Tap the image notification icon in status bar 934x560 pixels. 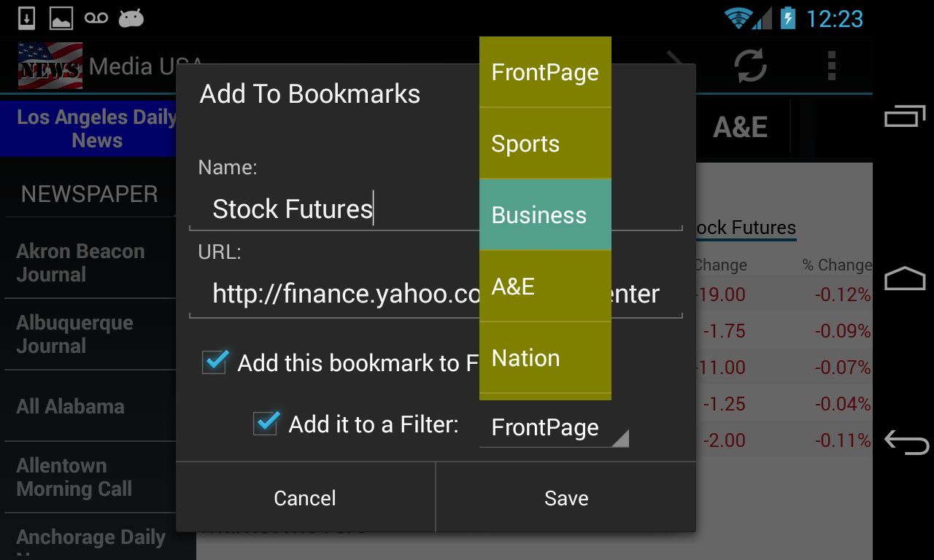[x=61, y=18]
